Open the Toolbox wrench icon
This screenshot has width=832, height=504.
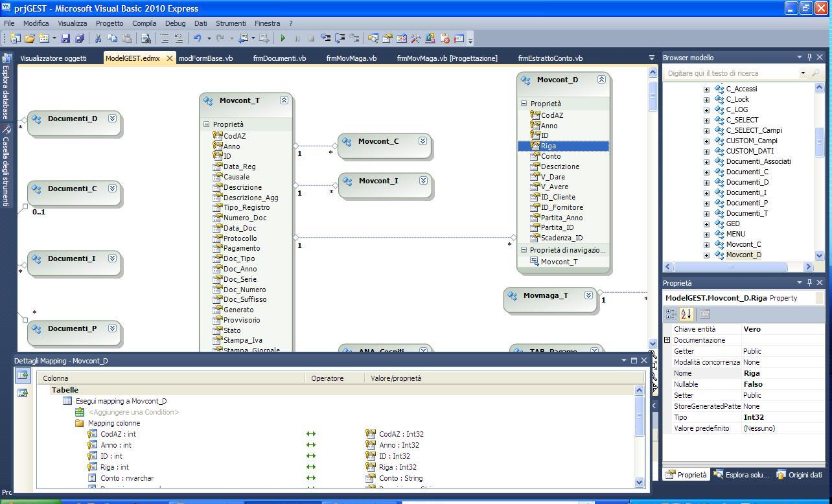pos(416,39)
